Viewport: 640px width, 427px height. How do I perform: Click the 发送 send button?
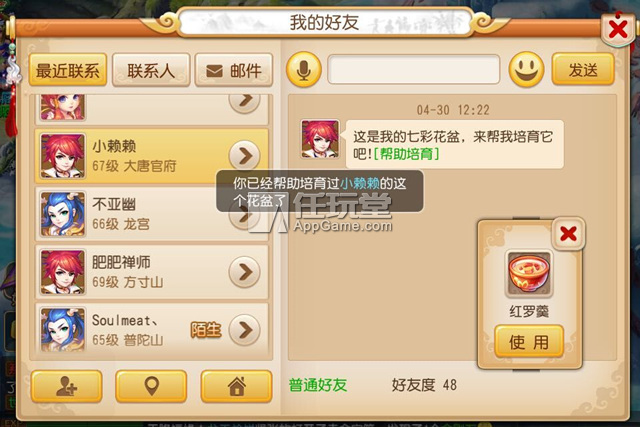pos(583,69)
